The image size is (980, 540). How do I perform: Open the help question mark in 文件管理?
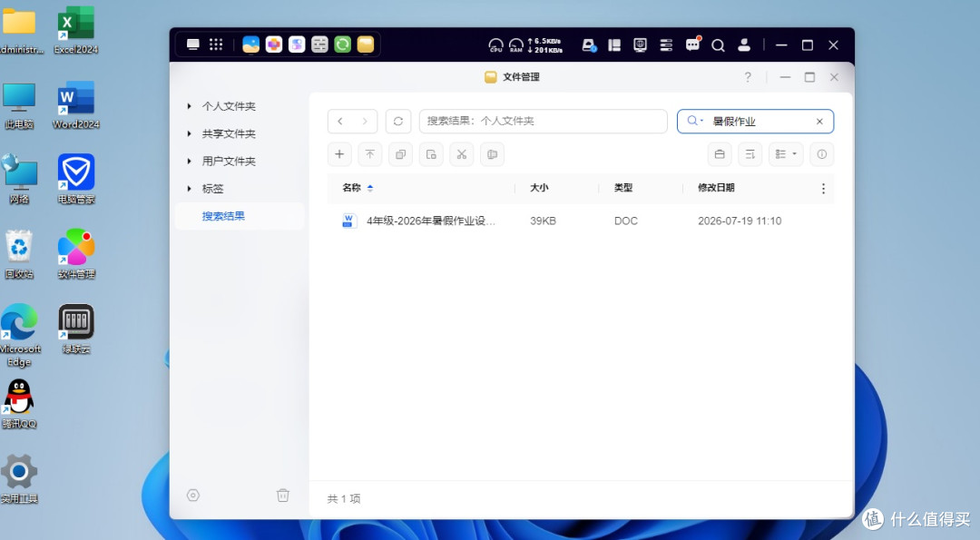[x=748, y=77]
